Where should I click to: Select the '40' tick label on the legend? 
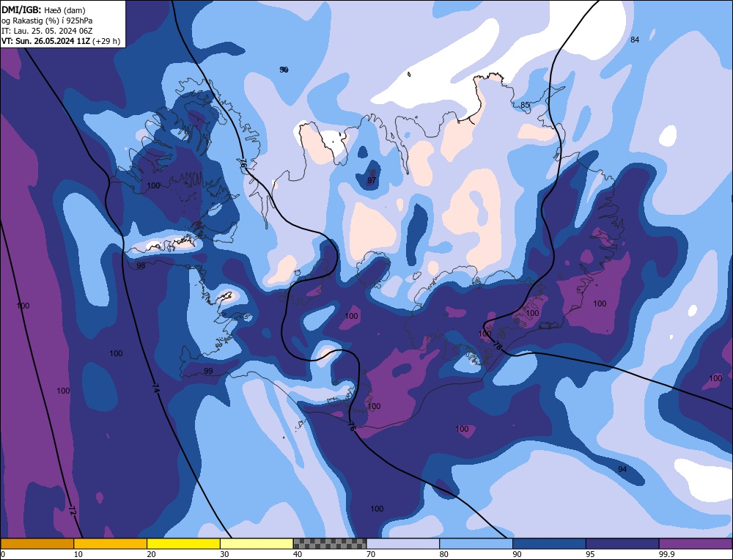pos(298,554)
